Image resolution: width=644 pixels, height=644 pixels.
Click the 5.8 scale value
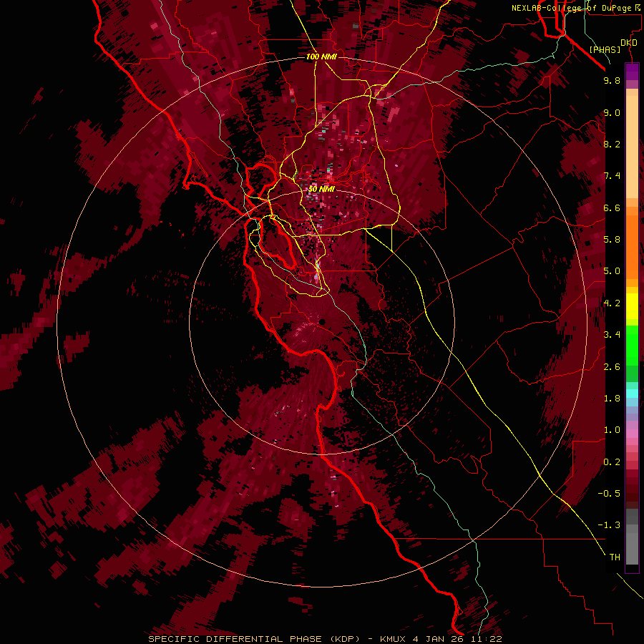point(612,240)
